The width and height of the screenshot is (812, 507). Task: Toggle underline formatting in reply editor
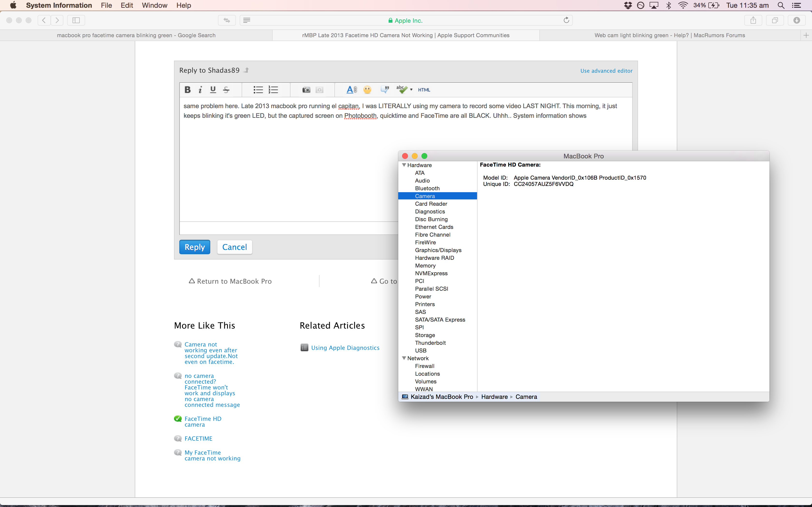coord(213,90)
